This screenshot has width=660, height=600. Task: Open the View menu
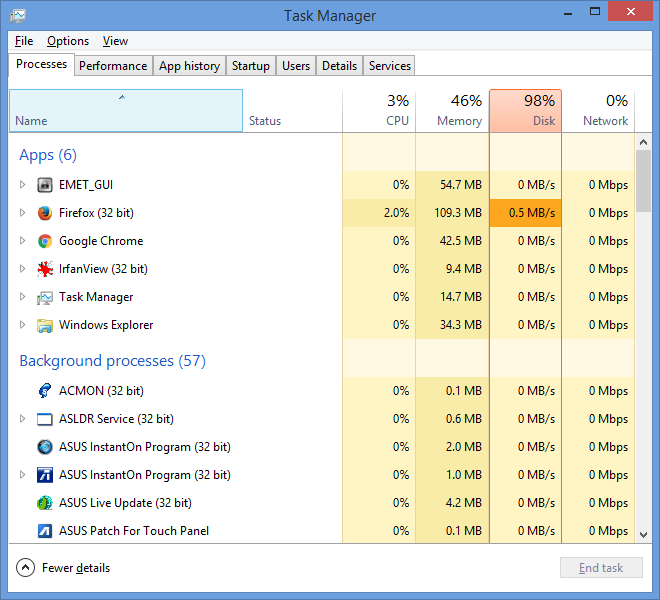[x=115, y=41]
